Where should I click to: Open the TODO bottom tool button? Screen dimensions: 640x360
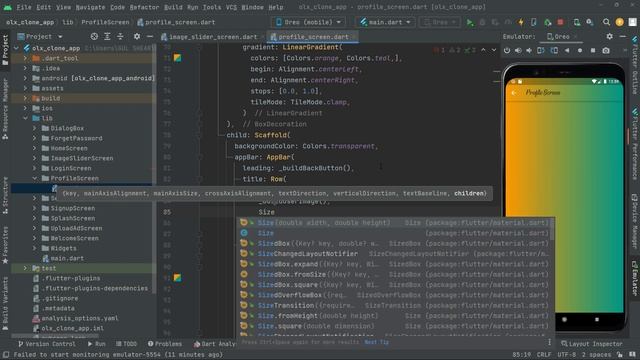tap(126, 344)
